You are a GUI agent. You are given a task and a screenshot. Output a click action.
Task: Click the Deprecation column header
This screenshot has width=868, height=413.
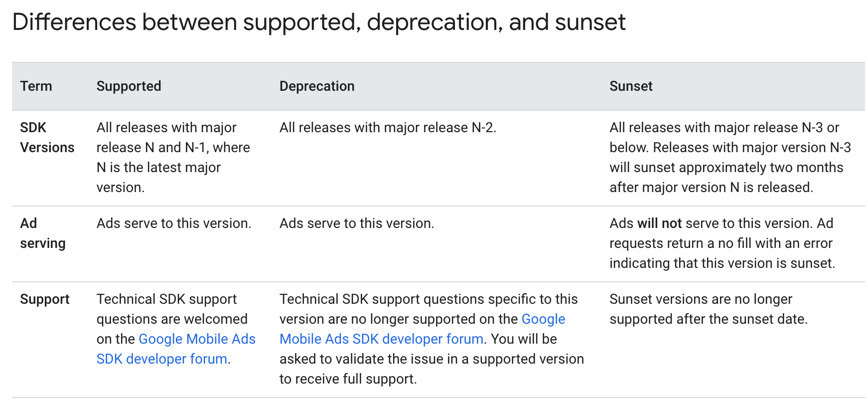click(317, 86)
